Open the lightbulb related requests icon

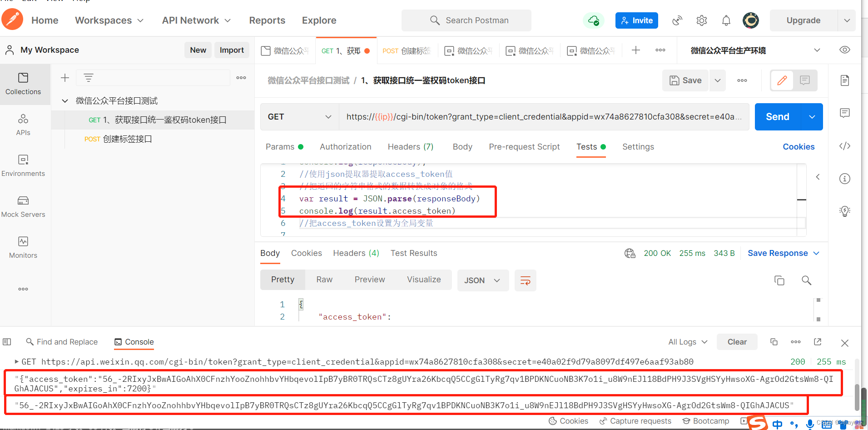pyautogui.click(x=845, y=211)
